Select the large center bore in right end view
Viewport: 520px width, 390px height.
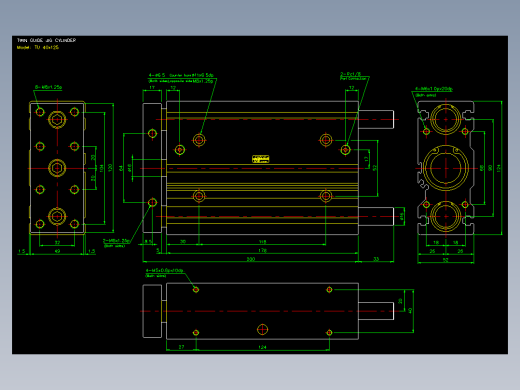(x=446, y=168)
